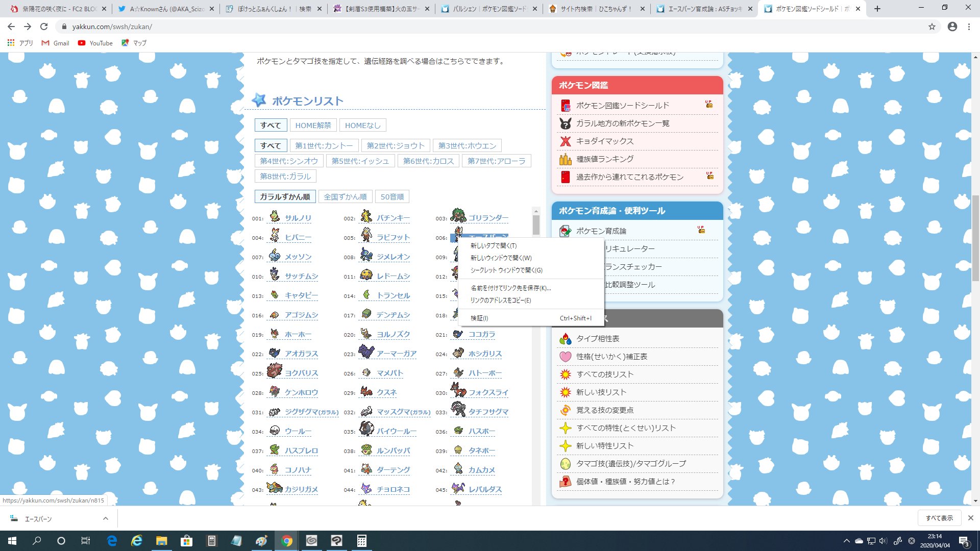This screenshot has height=551, width=980.
Task: Filter by 第8世代:ガラル generation
Action: click(285, 177)
